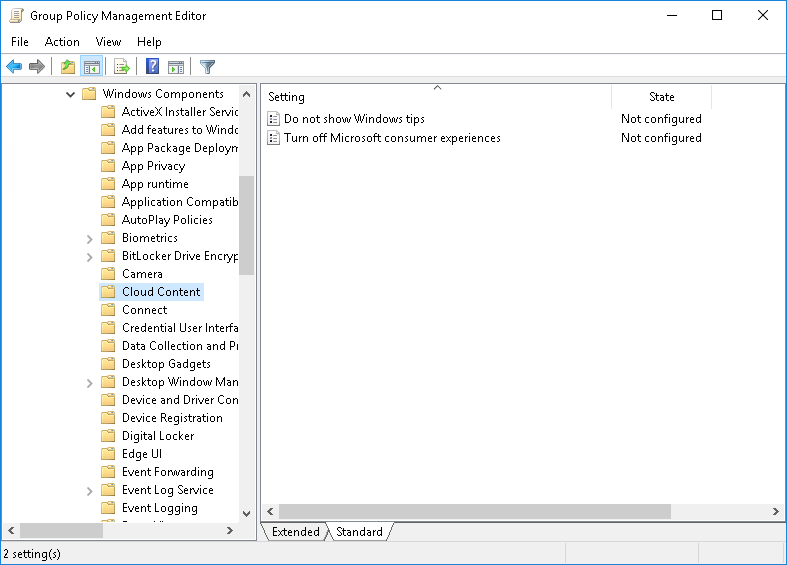Switch to the Extended tab
This screenshot has width=787, height=565.
295,532
